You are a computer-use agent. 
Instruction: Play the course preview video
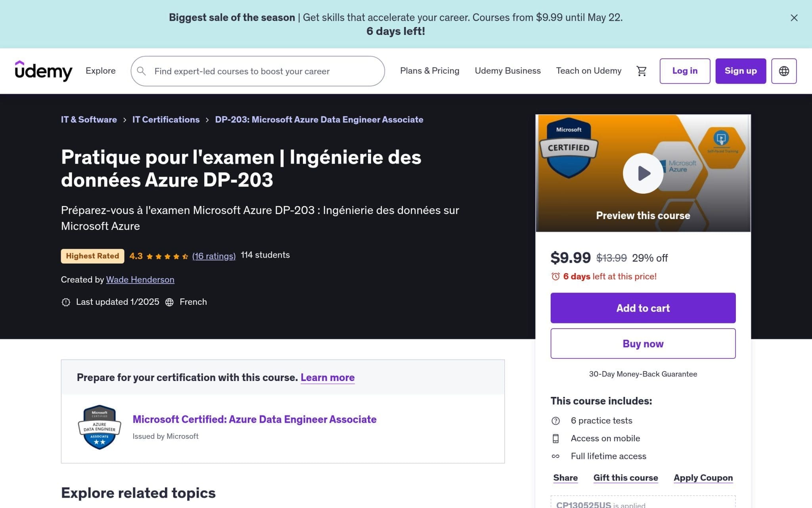643,173
